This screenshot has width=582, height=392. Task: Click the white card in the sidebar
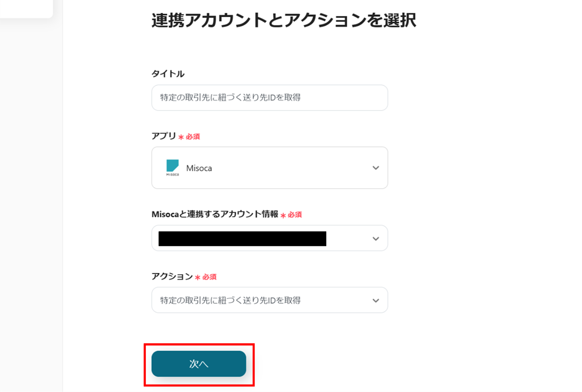click(25, 8)
